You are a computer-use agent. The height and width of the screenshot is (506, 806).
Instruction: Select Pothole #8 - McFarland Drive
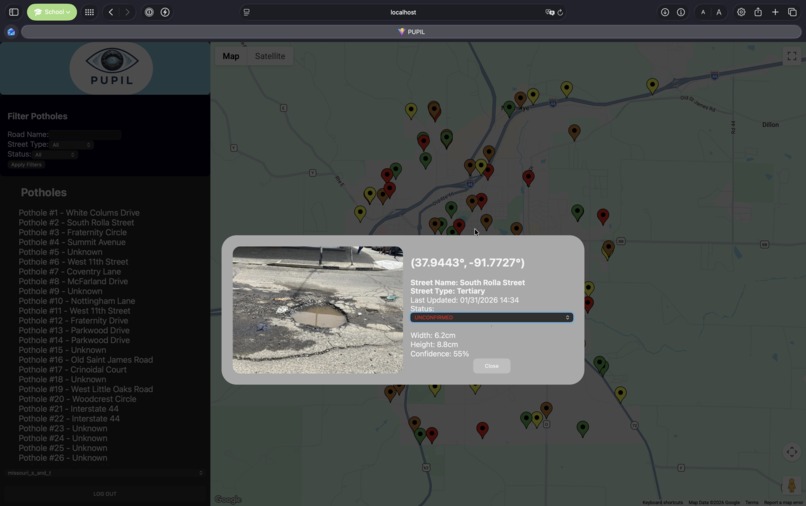click(x=74, y=281)
